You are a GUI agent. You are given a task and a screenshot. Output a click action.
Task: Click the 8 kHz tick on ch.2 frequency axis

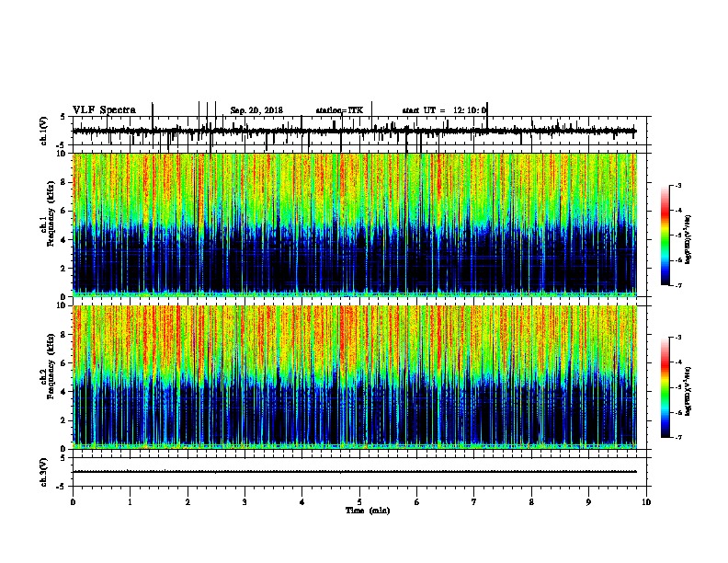[63, 335]
